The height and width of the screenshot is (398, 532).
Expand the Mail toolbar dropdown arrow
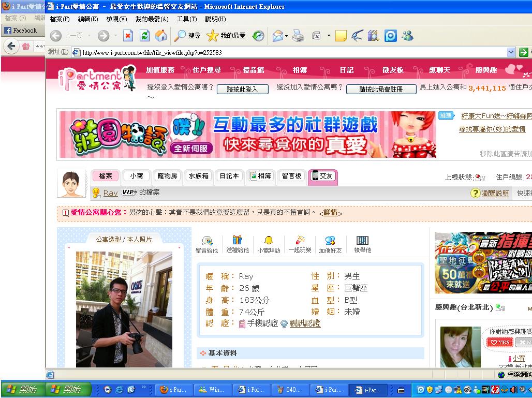coord(286,36)
